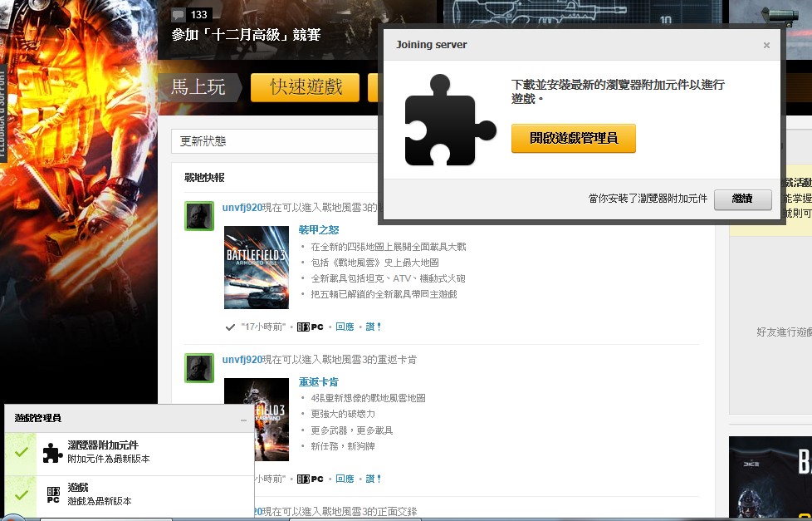812x521 pixels.
Task: Click 讚 under the 裝甲之怒 post
Action: (x=374, y=327)
